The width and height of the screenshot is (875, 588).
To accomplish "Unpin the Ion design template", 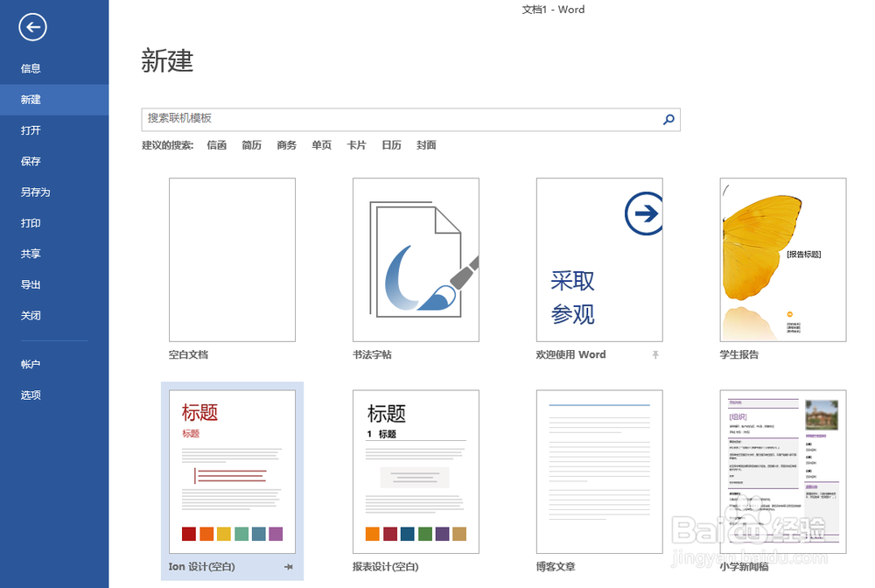I will pos(289,567).
